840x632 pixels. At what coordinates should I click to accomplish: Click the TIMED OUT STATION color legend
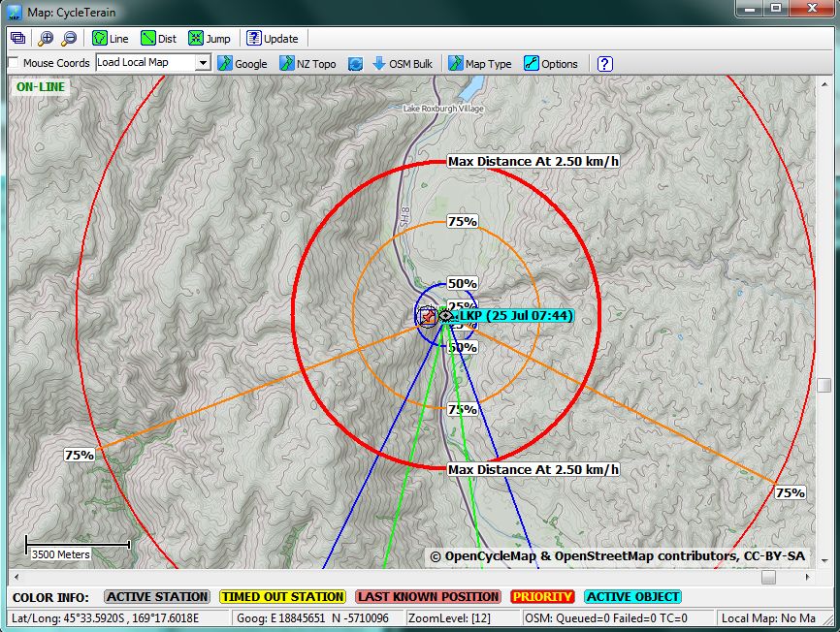[283, 597]
